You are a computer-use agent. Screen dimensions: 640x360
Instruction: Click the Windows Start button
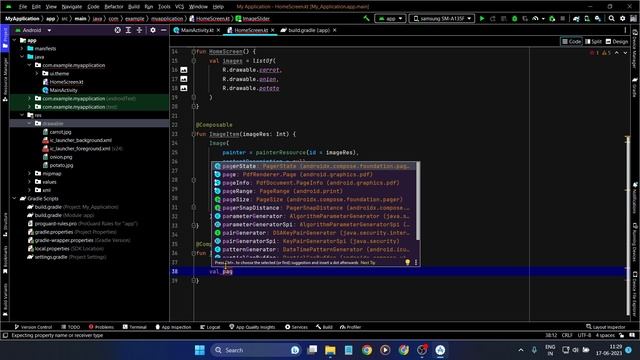(x=200, y=350)
